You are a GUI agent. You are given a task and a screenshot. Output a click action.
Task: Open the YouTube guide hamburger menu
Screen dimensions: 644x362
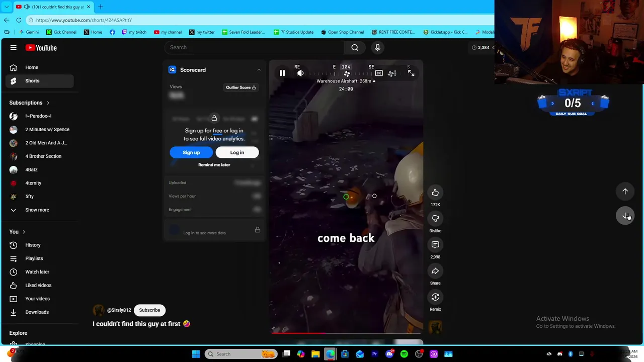pos(14,48)
